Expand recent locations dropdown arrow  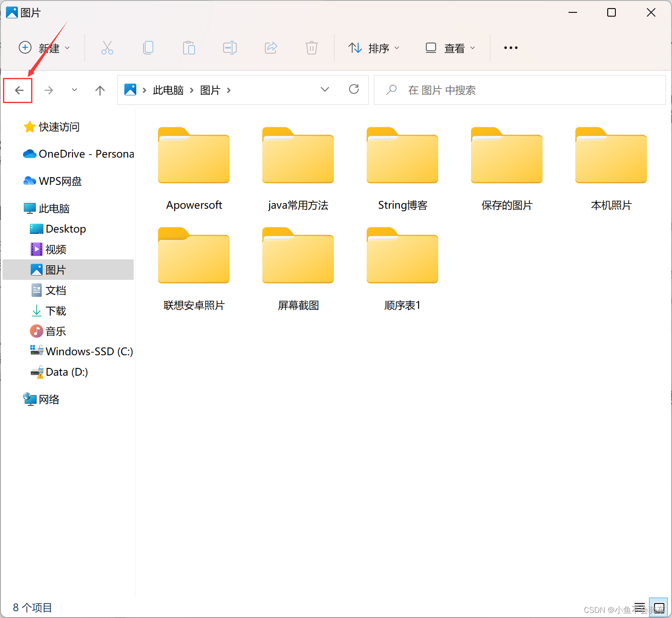75,90
